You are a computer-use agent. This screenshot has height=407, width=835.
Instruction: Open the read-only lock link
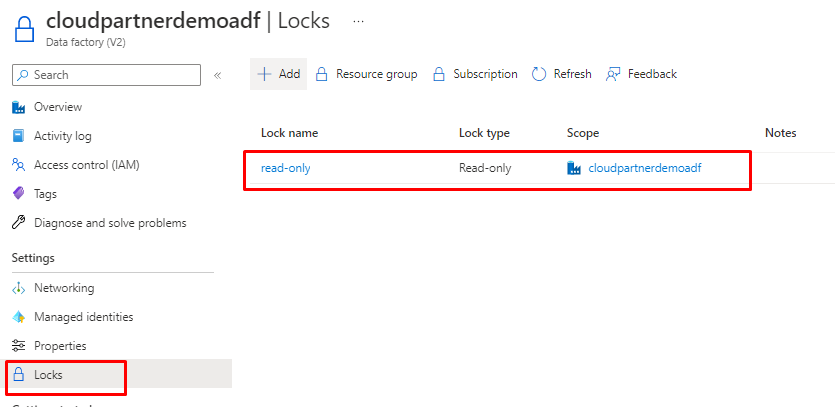(286, 168)
